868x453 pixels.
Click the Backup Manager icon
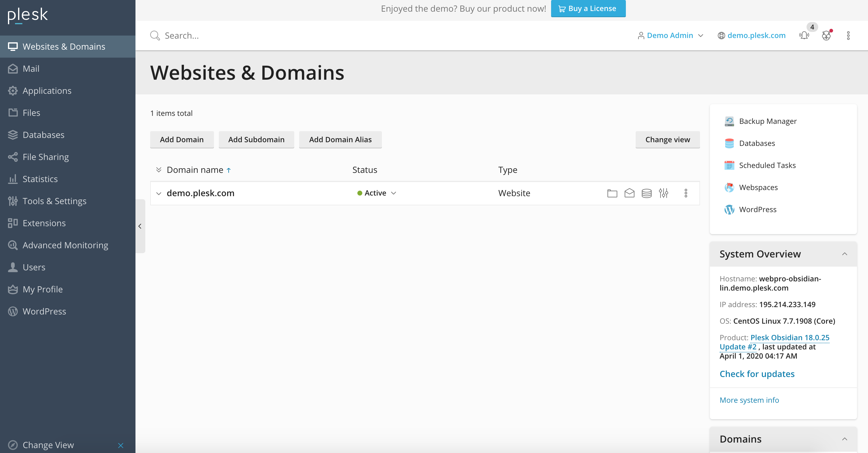click(x=729, y=121)
